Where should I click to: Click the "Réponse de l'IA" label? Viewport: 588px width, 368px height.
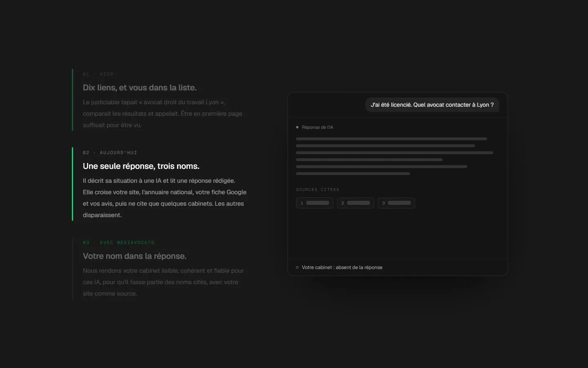[x=317, y=127]
